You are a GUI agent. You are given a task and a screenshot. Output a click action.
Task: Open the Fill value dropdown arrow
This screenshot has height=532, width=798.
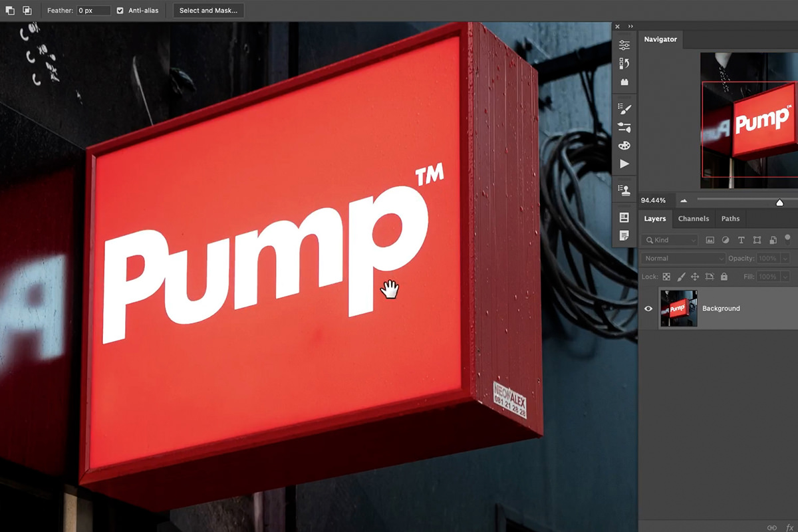click(x=785, y=277)
